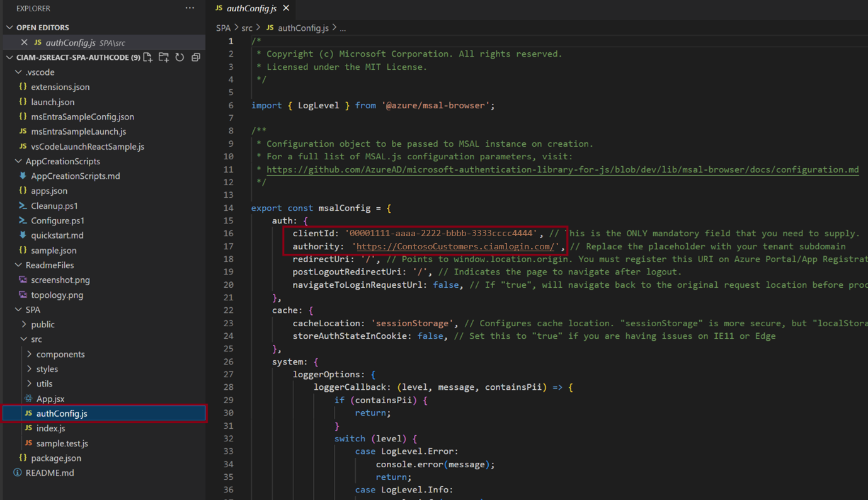Click the image icon beside screenshot.png

[x=21, y=280]
